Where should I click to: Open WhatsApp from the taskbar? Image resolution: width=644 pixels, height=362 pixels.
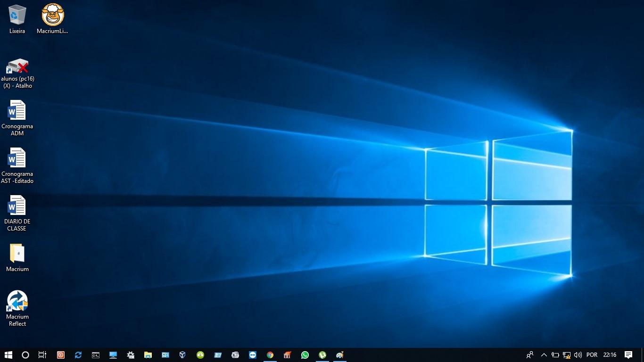click(x=305, y=355)
